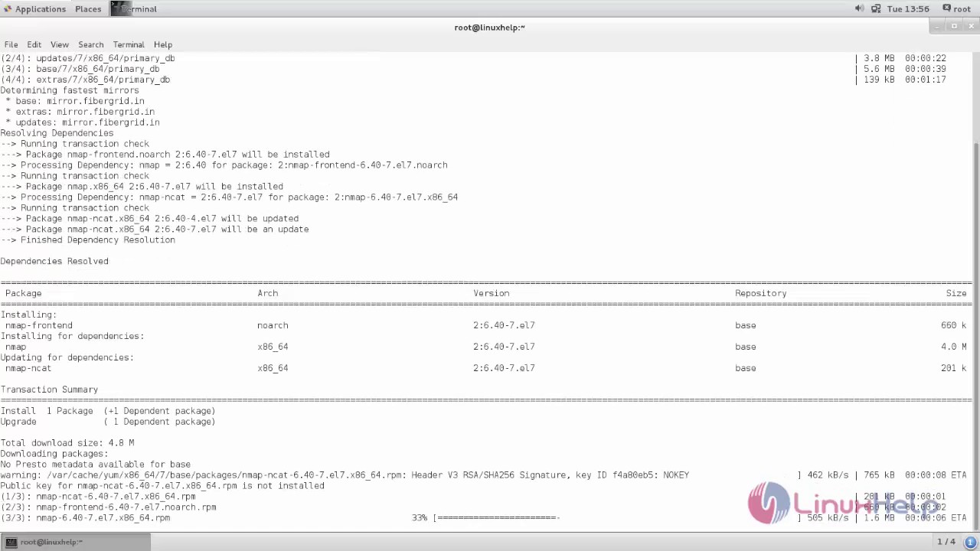Click the '4.0 M' size value
The height and width of the screenshot is (551, 980).
(953, 347)
